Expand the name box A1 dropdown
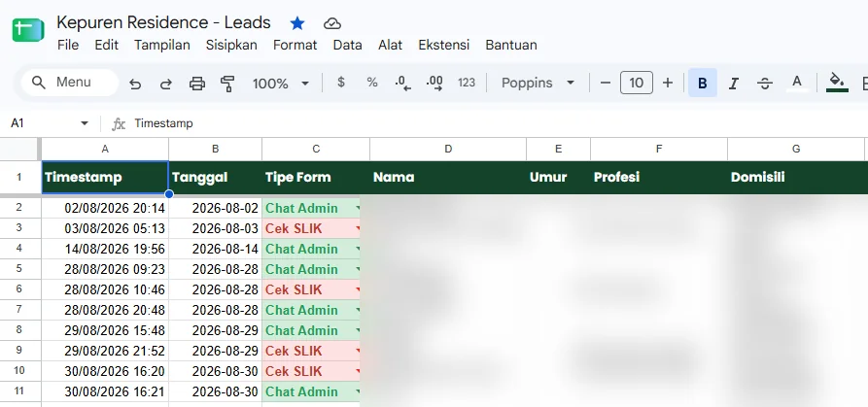 [x=85, y=122]
